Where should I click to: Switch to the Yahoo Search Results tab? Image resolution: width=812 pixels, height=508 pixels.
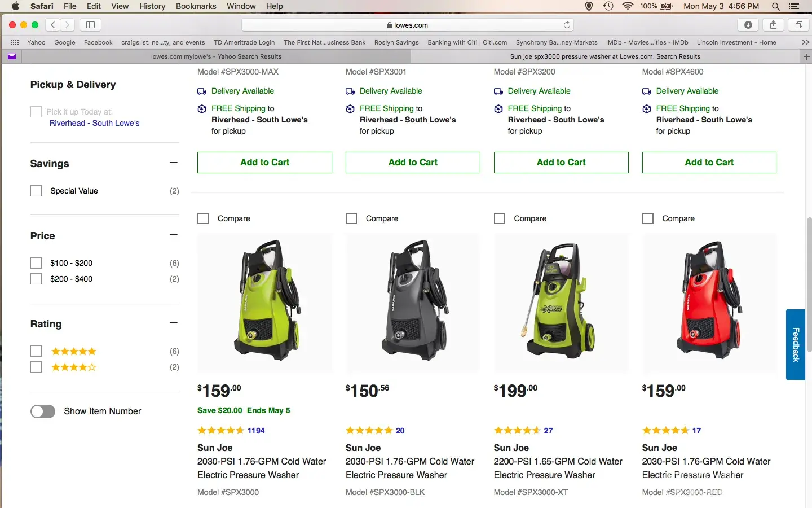coord(216,56)
